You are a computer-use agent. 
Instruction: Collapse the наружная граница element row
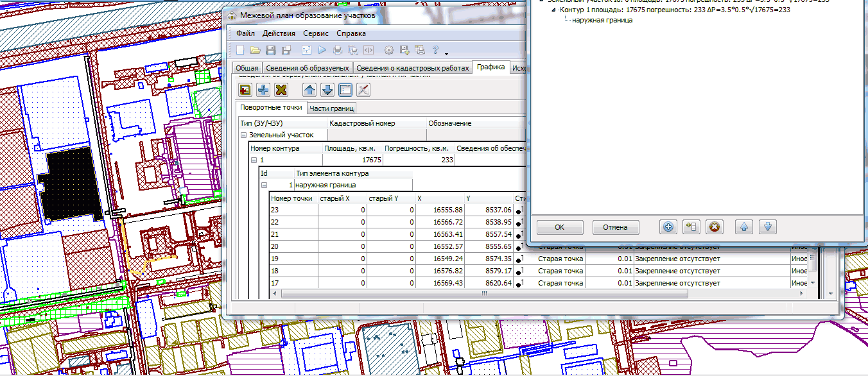[263, 185]
